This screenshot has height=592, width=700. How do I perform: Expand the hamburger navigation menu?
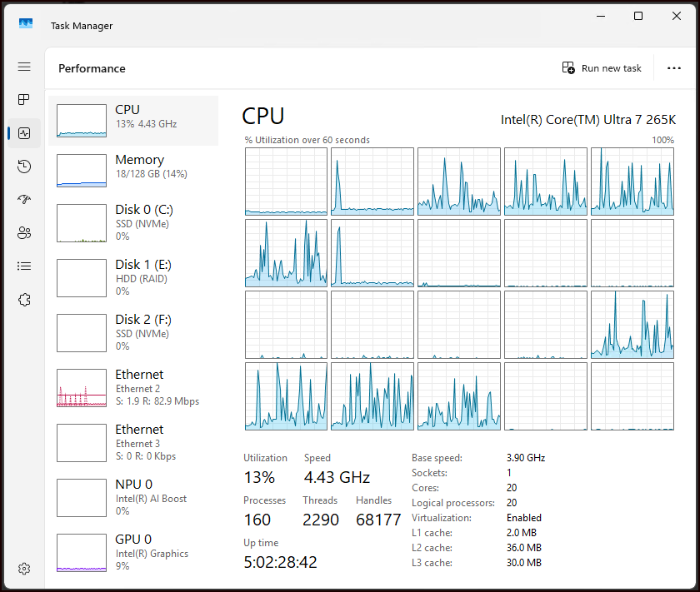pos(24,67)
